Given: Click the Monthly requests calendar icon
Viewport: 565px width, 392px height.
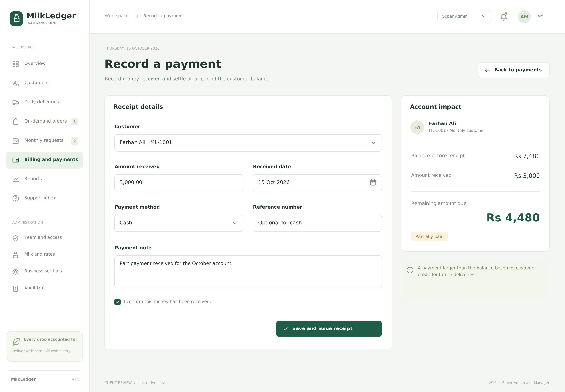Looking at the screenshot, I should (16, 141).
